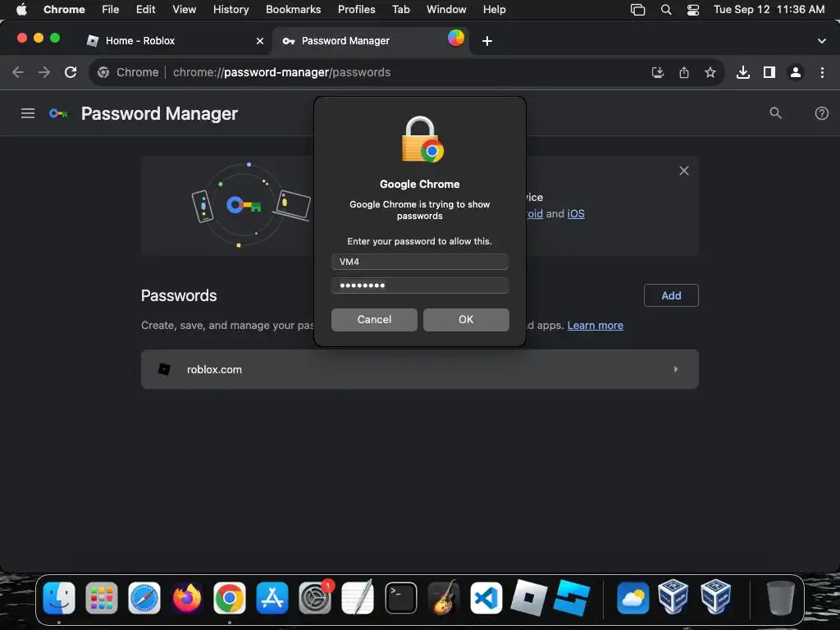Dismiss the promo banner with X
840x630 pixels.
coord(683,171)
